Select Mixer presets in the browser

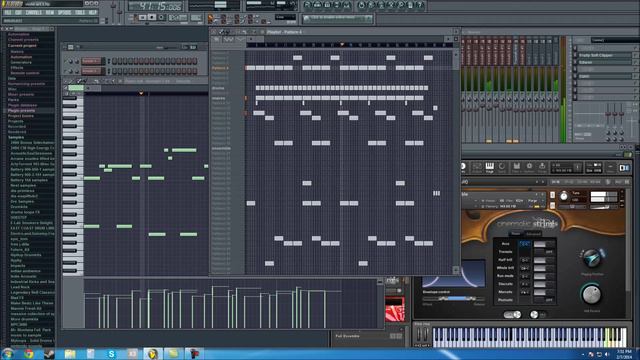(21, 94)
